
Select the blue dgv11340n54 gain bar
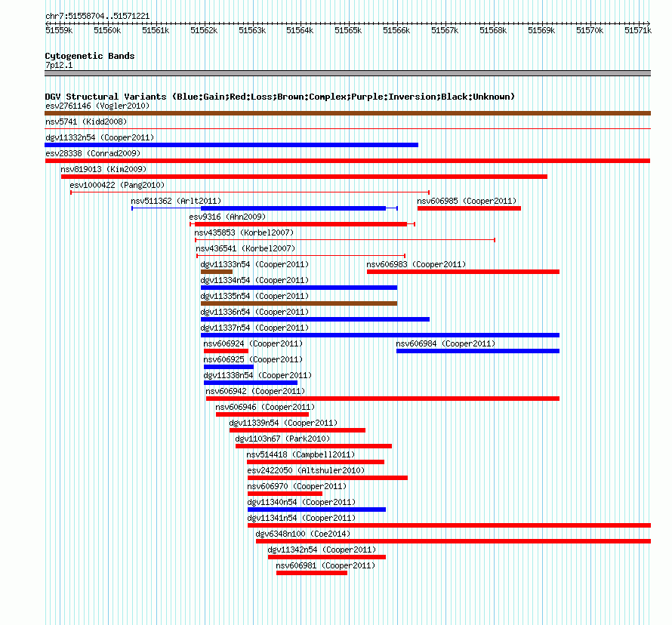pos(316,510)
